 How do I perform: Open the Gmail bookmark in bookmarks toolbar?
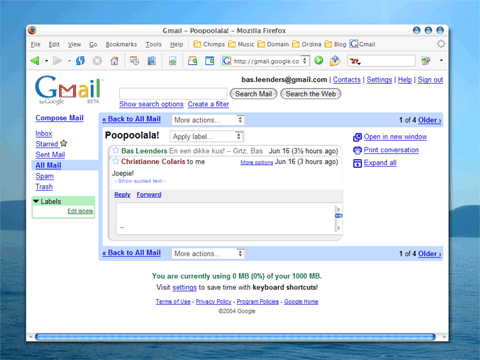coord(362,44)
